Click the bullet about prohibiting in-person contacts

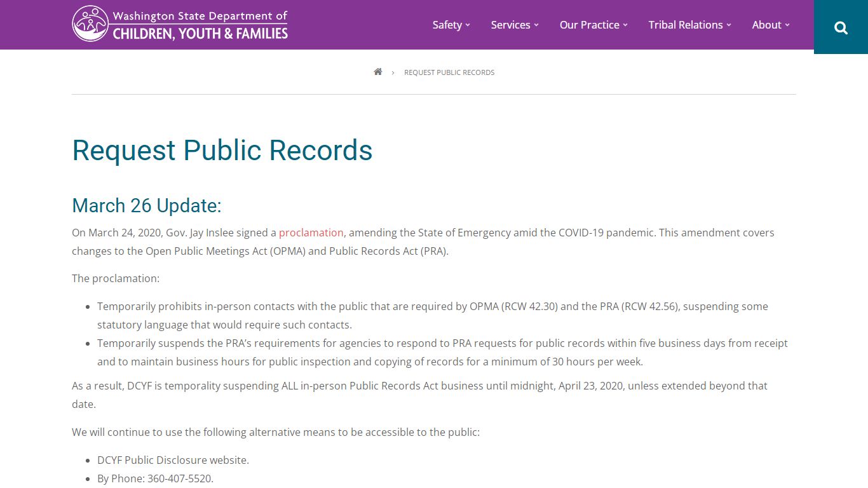[x=433, y=315]
